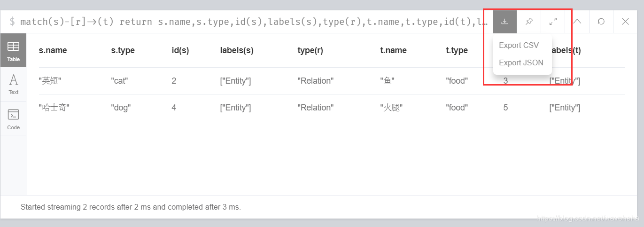Click the "哈士奇" cell
This screenshot has height=227, width=644.
click(x=54, y=108)
